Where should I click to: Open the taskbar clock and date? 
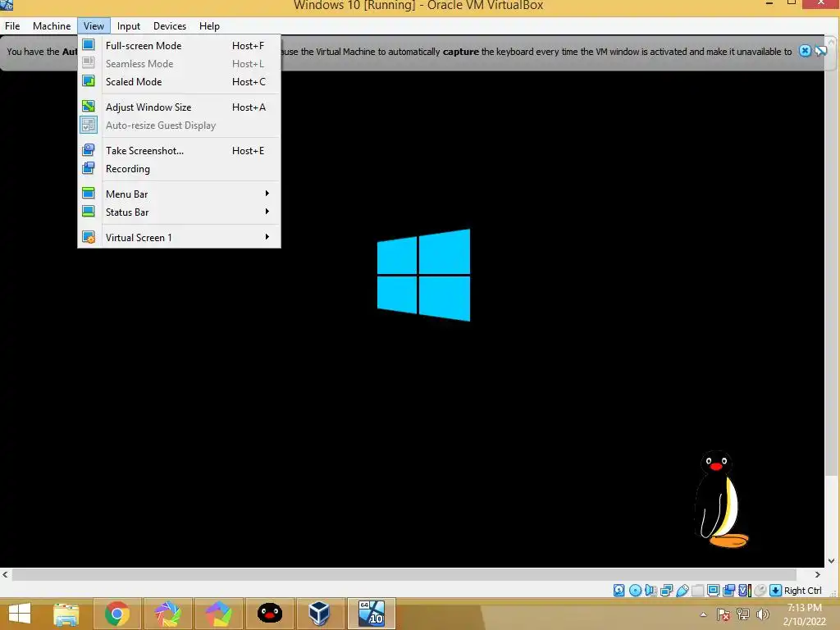[x=804, y=614]
